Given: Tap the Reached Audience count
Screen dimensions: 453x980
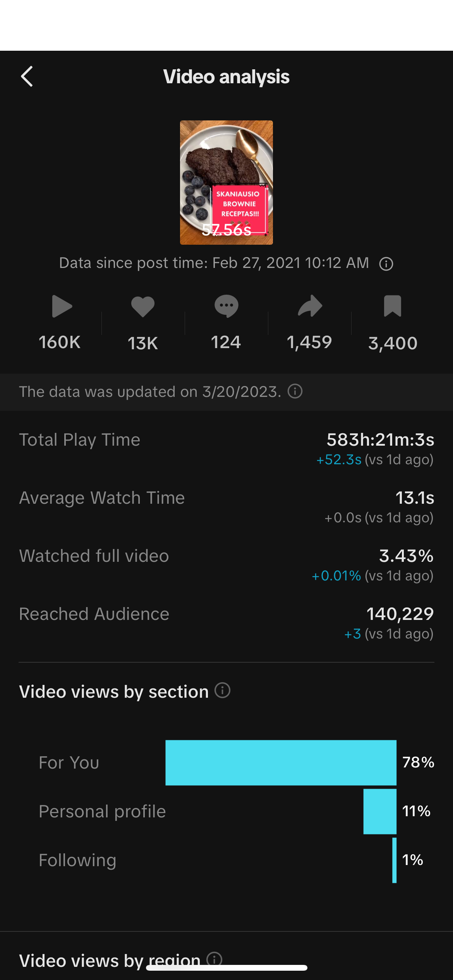Looking at the screenshot, I should [x=400, y=614].
